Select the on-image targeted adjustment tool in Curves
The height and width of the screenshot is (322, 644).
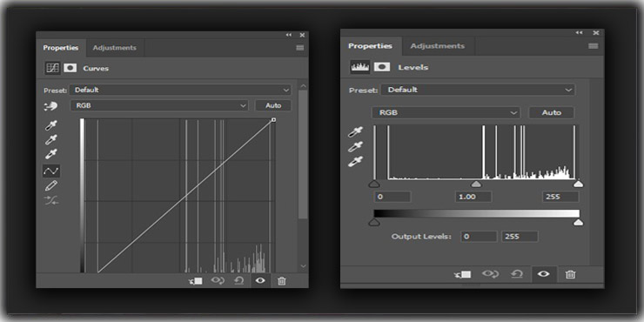click(x=50, y=106)
